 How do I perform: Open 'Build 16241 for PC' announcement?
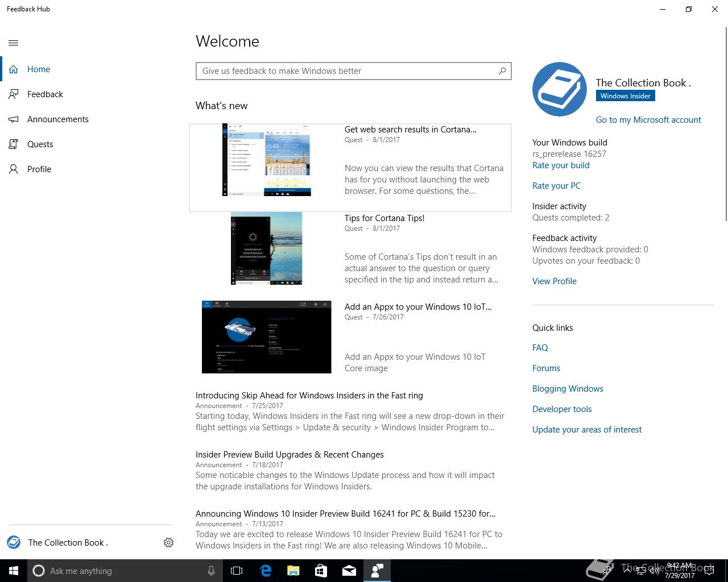point(346,514)
